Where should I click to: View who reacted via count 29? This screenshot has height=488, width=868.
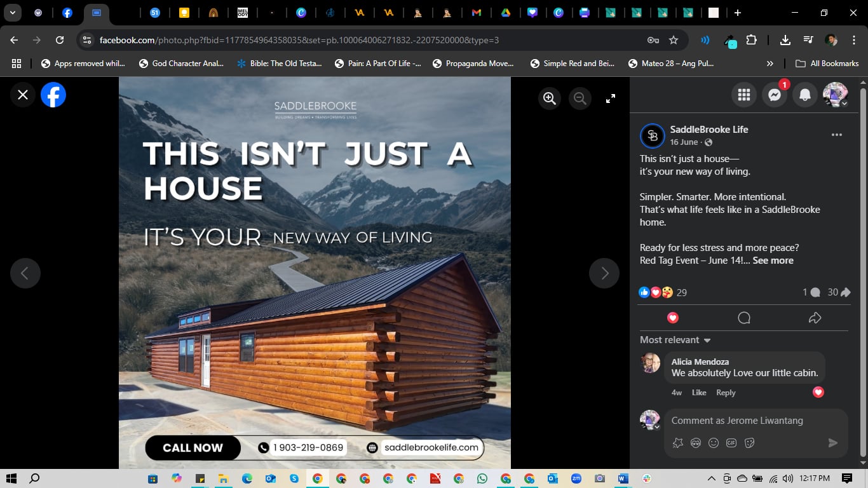coord(682,292)
